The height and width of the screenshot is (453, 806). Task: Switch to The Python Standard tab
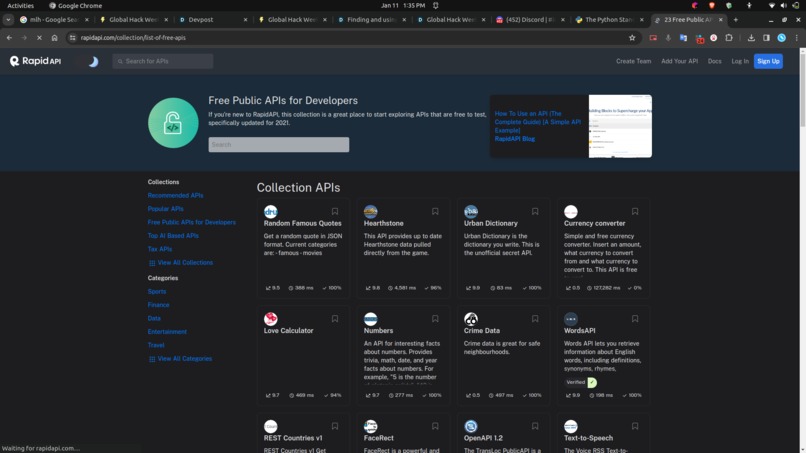tap(609, 20)
